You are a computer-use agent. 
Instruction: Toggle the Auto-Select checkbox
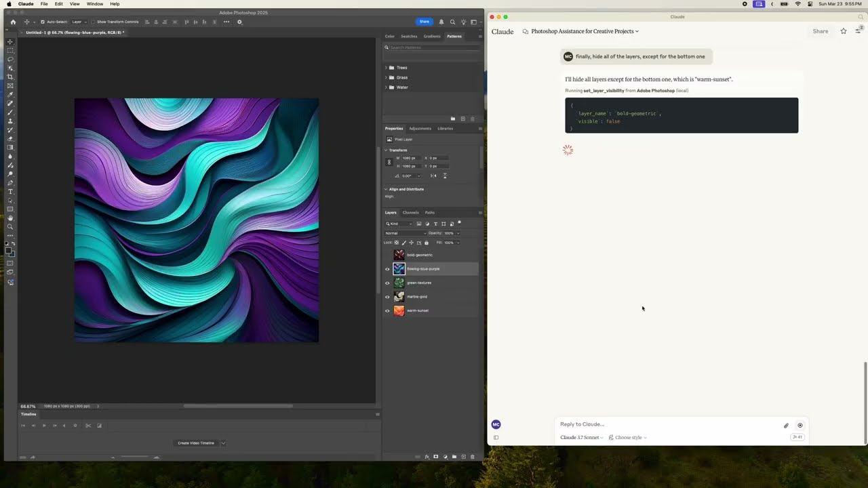pyautogui.click(x=43, y=22)
